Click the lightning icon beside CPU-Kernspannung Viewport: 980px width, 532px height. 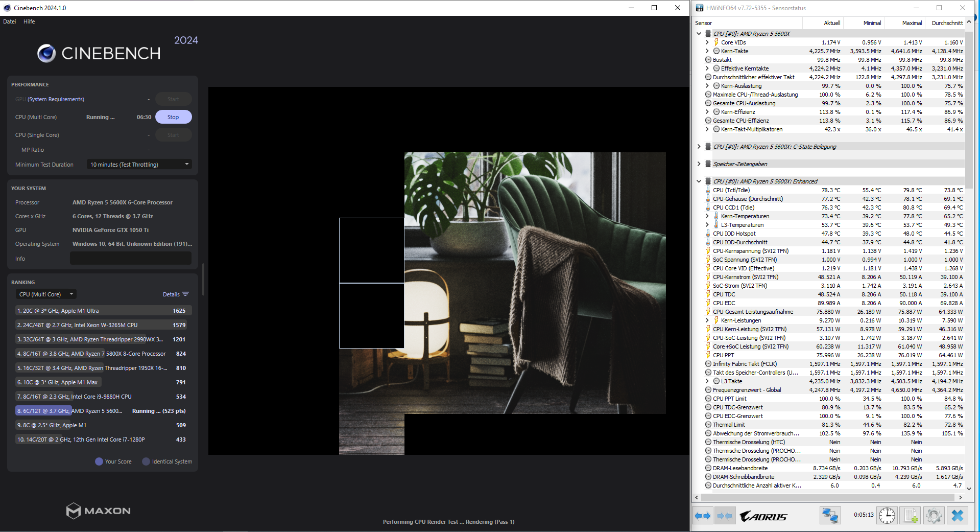click(708, 251)
